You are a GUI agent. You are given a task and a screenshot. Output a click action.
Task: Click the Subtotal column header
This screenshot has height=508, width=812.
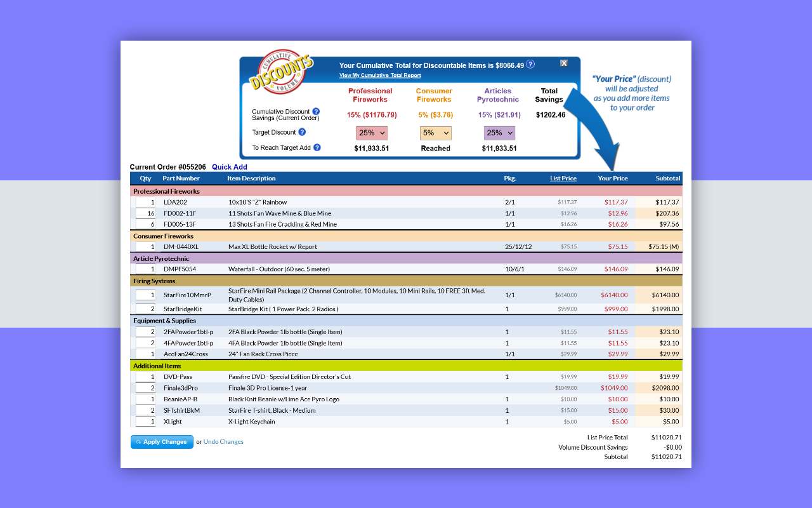point(668,178)
